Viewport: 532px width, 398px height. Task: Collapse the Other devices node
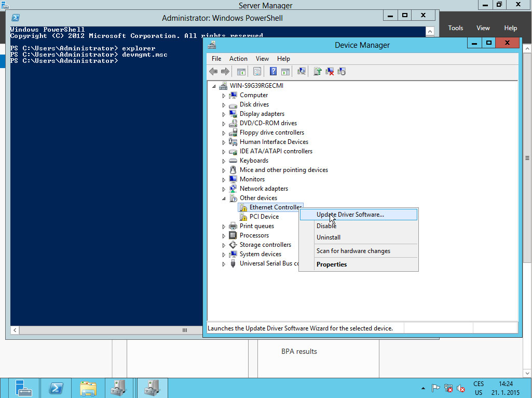tap(224, 198)
